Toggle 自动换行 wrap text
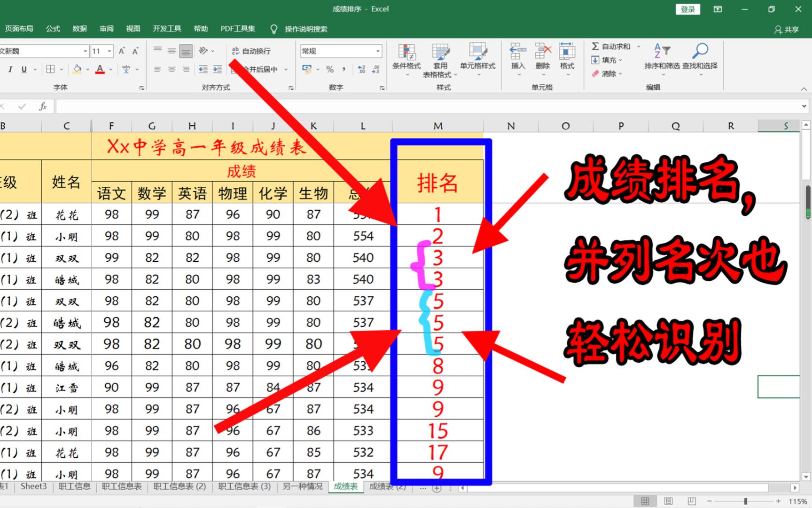 coord(251,51)
